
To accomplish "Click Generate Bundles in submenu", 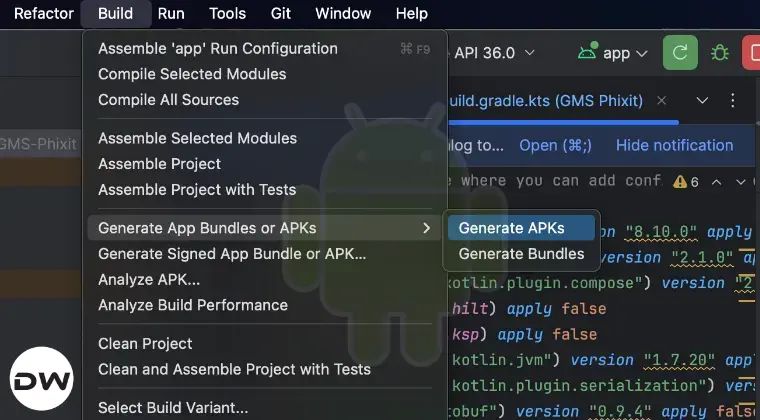I will pyautogui.click(x=522, y=254).
